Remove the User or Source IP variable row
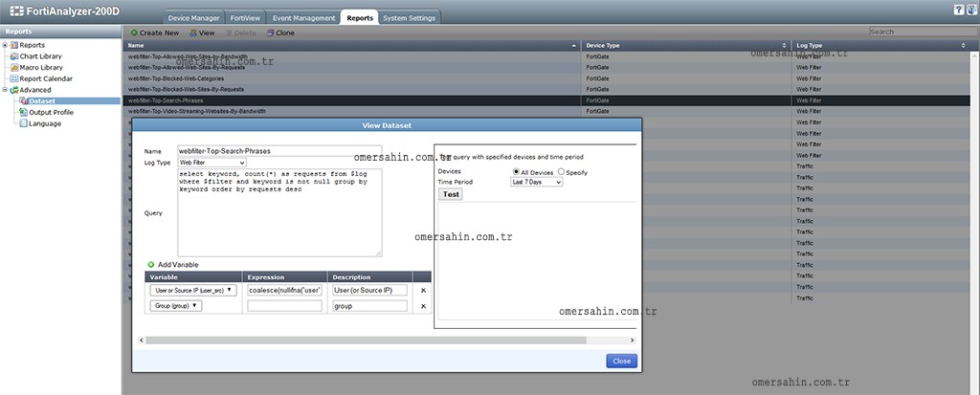Screen dimensions: 980x395 423,290
